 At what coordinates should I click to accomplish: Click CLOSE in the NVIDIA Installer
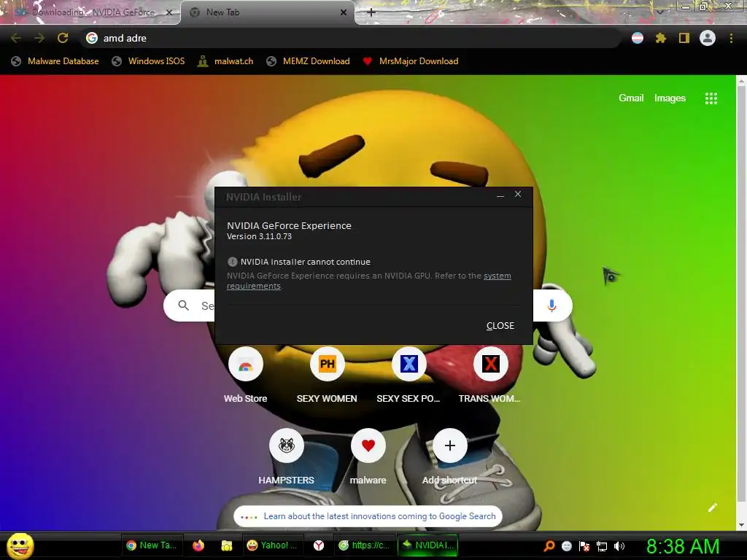(x=500, y=326)
